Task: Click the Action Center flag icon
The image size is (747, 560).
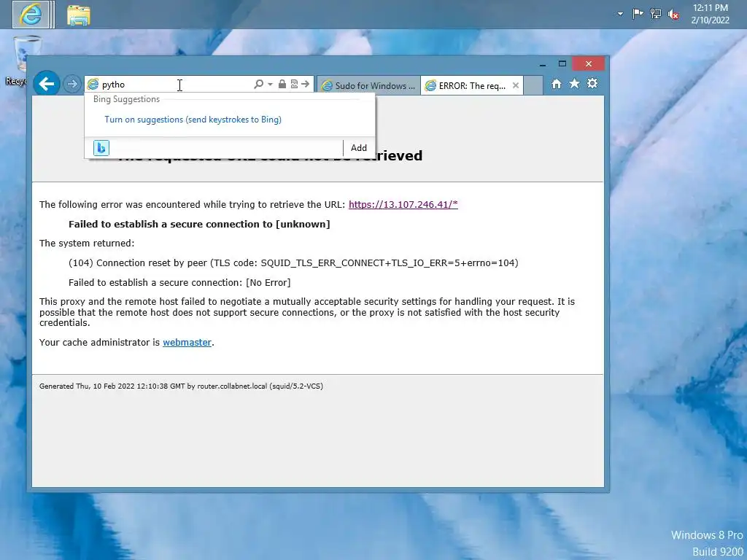Action: (638, 15)
